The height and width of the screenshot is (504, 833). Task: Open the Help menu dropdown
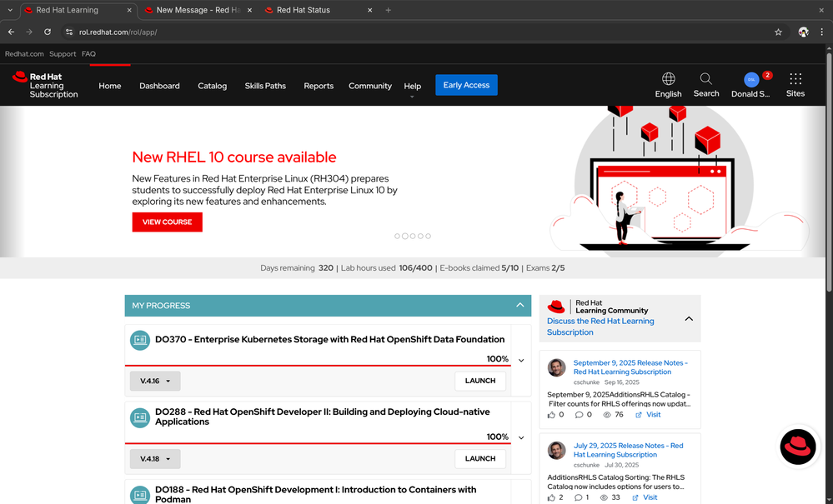click(x=412, y=87)
